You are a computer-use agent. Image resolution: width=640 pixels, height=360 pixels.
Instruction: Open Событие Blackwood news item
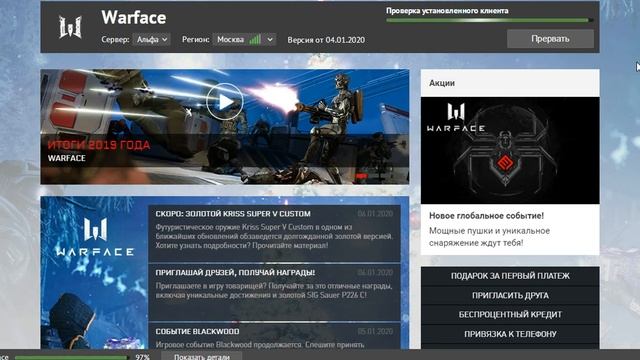(x=274, y=336)
